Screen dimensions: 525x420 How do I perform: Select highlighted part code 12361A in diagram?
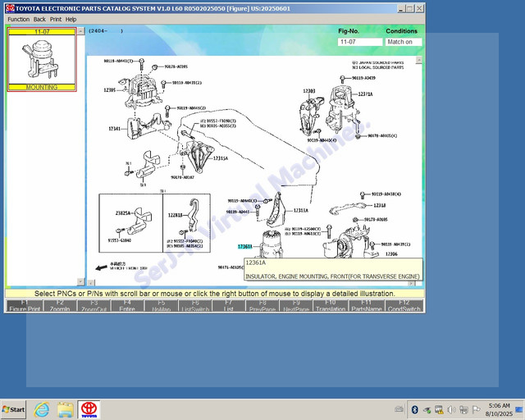pyautogui.click(x=244, y=247)
